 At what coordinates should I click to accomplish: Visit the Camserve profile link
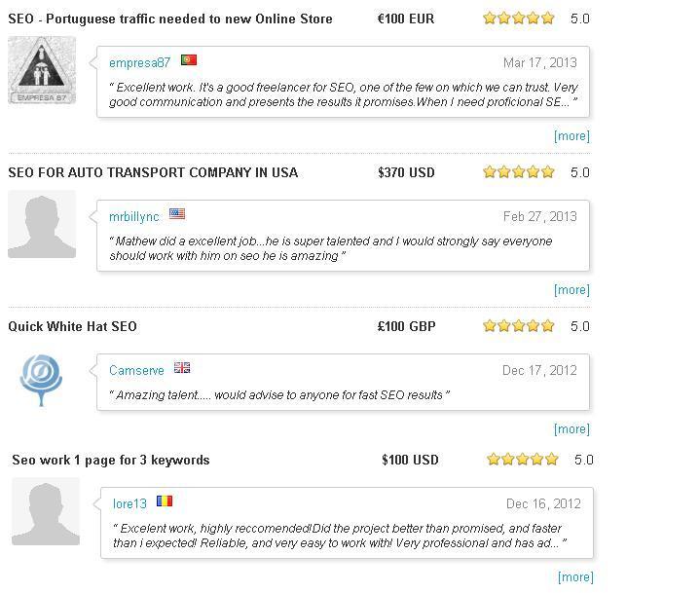(x=136, y=371)
